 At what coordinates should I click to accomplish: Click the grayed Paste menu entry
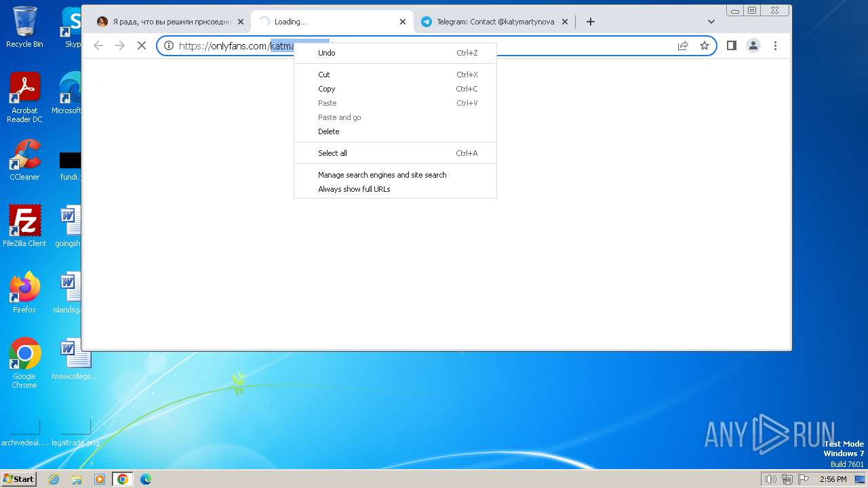(395, 103)
